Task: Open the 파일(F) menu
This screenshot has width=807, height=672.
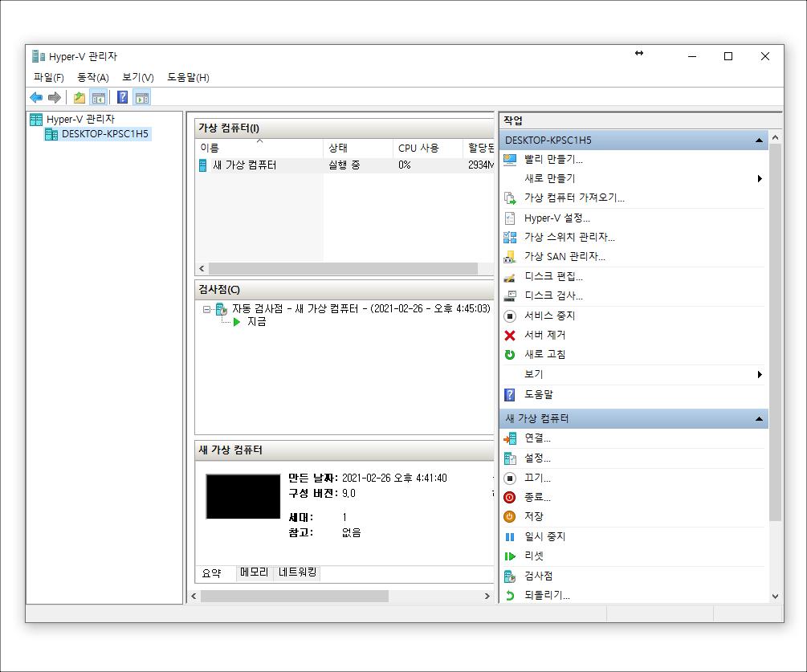Action: [x=48, y=78]
